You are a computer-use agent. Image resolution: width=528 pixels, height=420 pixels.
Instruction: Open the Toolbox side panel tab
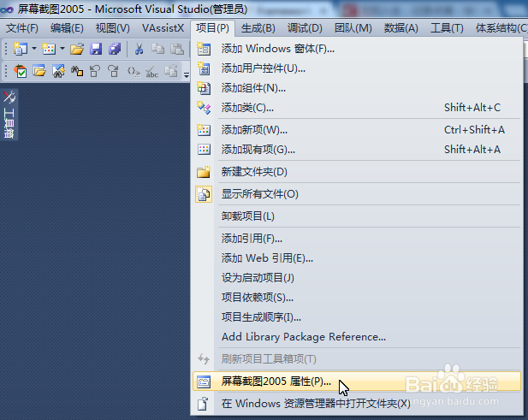(x=9, y=115)
